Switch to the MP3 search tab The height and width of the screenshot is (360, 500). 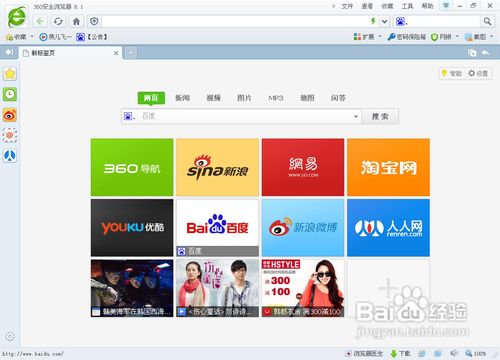pos(276,98)
